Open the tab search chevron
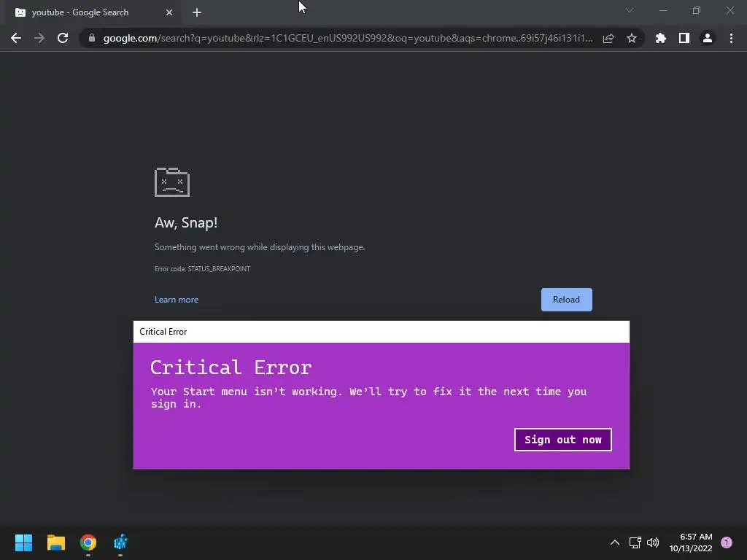 (630, 10)
